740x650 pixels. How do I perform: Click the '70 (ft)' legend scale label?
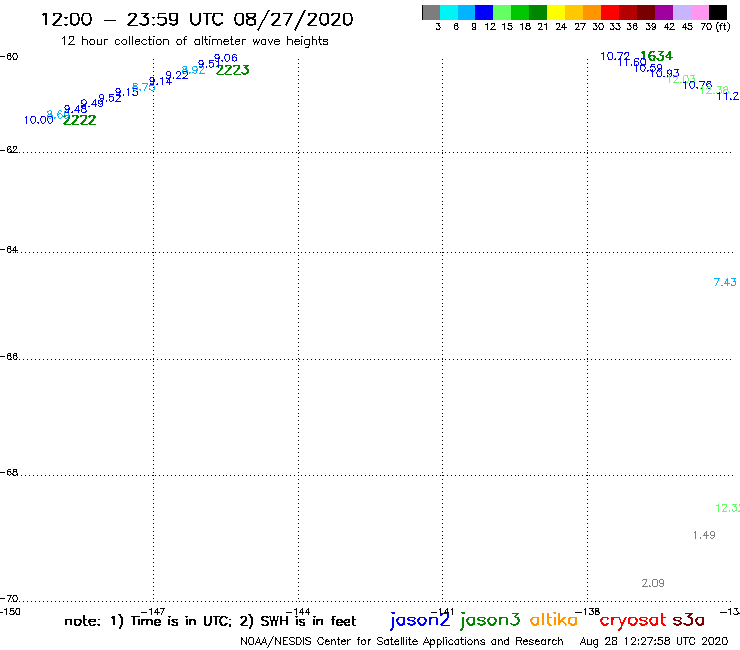point(715,27)
